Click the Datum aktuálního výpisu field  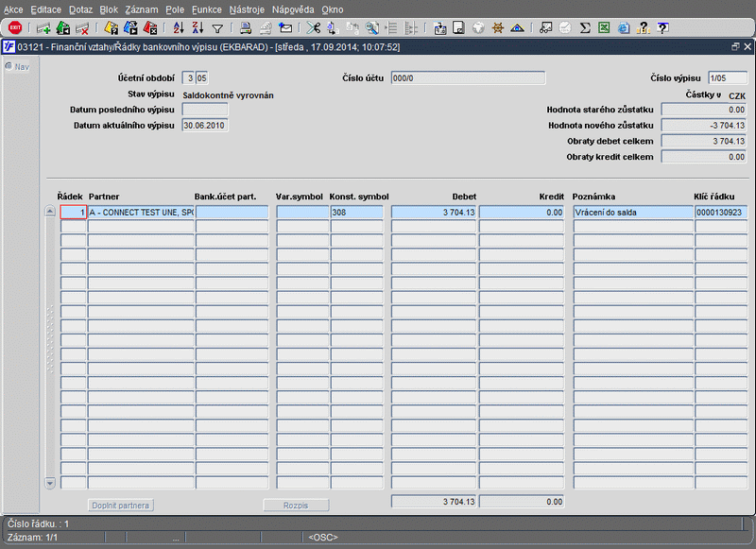click(204, 126)
